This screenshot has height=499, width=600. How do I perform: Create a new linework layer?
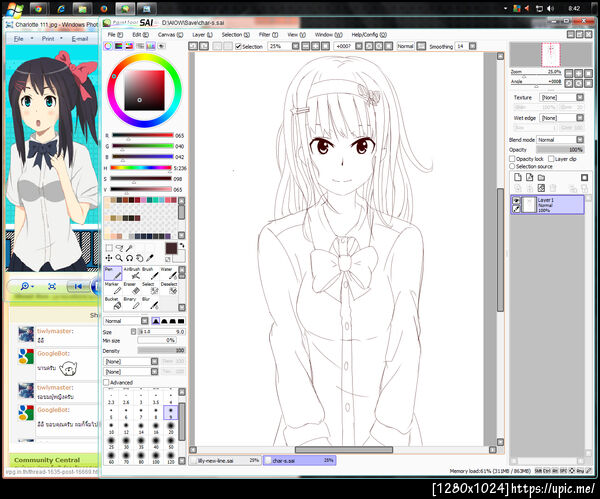[x=530, y=177]
